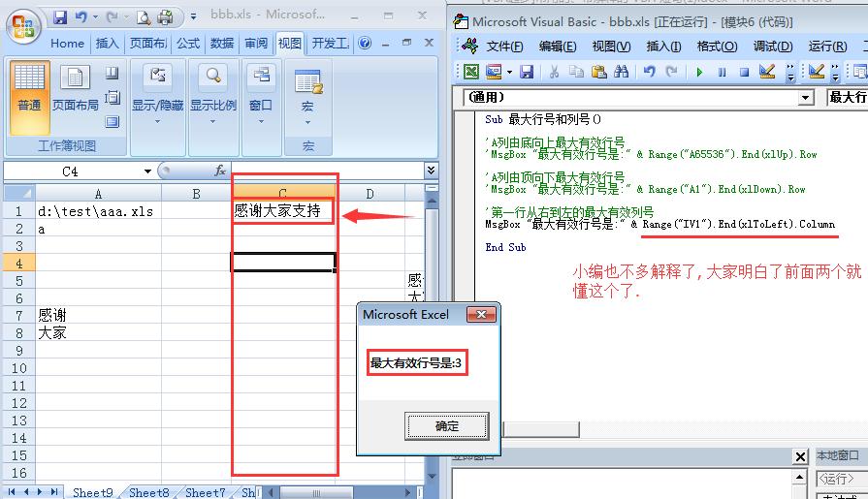Select column B header
The width and height of the screenshot is (868, 499).
[x=196, y=194]
